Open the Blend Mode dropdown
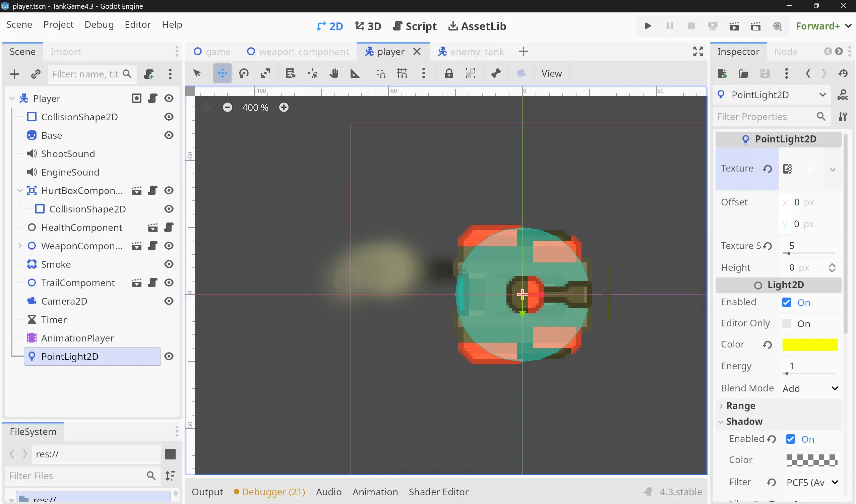Screen dimensions: 856x504 (x=810, y=388)
